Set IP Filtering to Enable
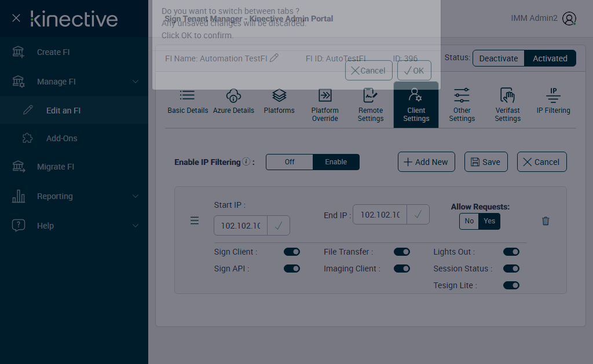Screen dimensions: 593x364 click(x=336, y=162)
